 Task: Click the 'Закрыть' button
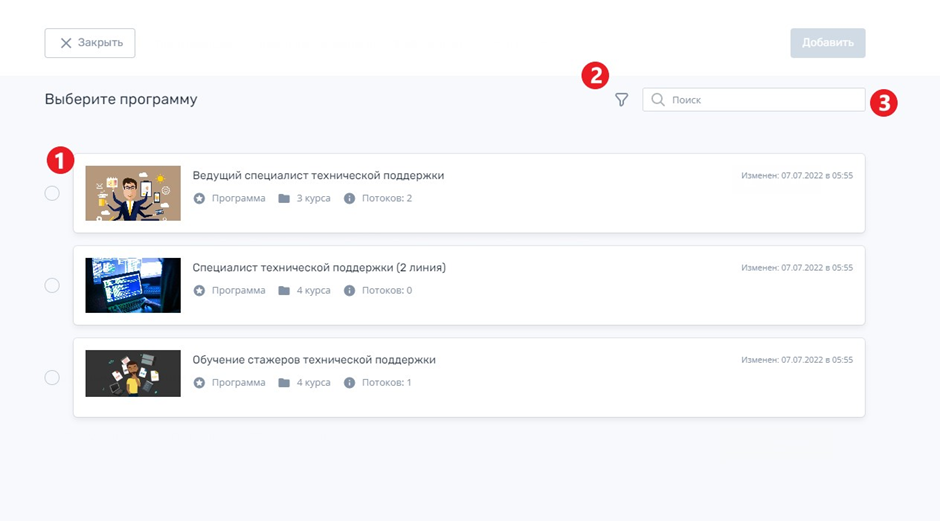(90, 43)
